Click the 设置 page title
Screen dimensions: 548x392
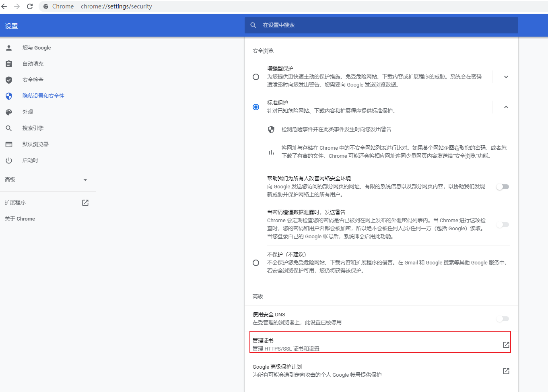[12, 26]
